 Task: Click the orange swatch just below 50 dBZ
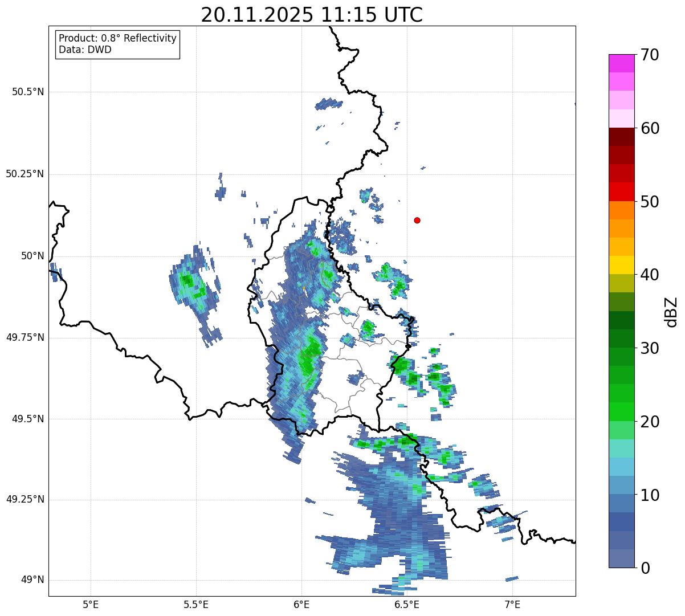(621, 210)
